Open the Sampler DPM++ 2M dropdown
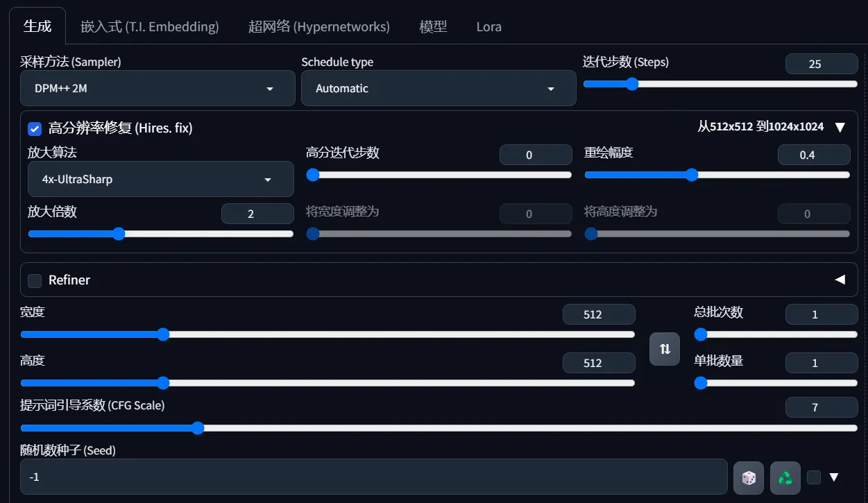This screenshot has width=868, height=503. pos(158,89)
